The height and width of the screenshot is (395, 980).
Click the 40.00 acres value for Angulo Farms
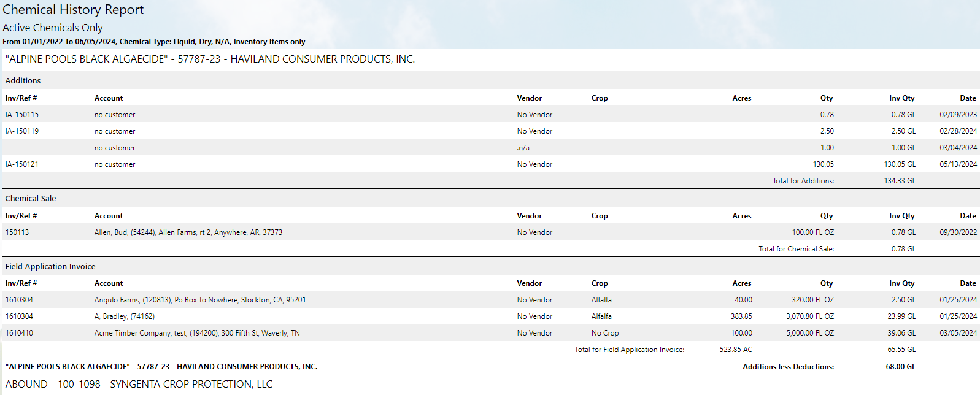click(743, 300)
